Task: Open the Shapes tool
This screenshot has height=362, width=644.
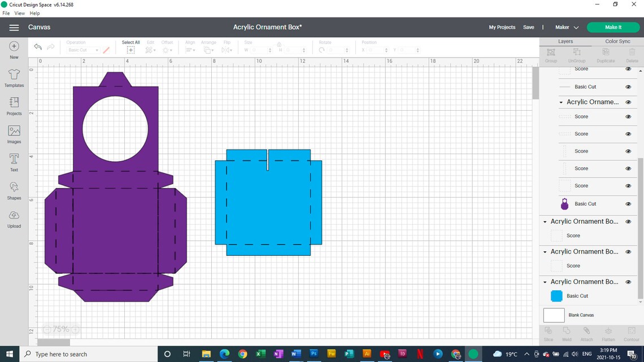Action: coord(14,191)
